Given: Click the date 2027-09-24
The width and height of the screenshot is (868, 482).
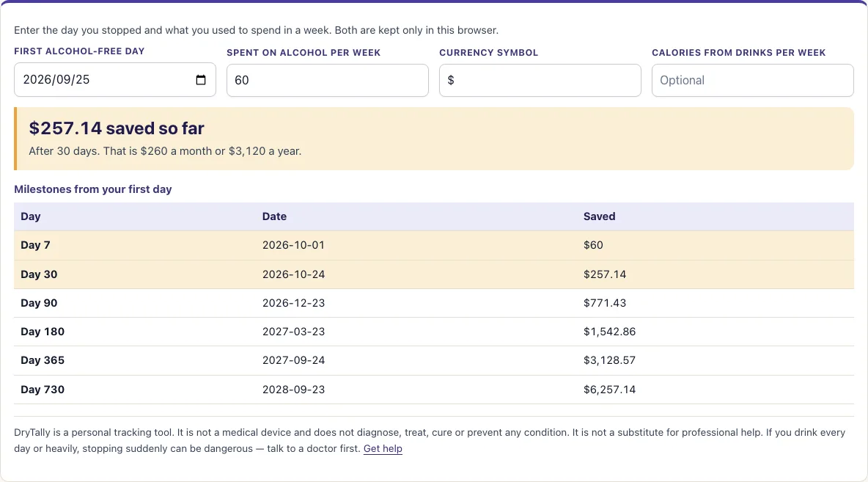Looking at the screenshot, I should [x=293, y=361].
